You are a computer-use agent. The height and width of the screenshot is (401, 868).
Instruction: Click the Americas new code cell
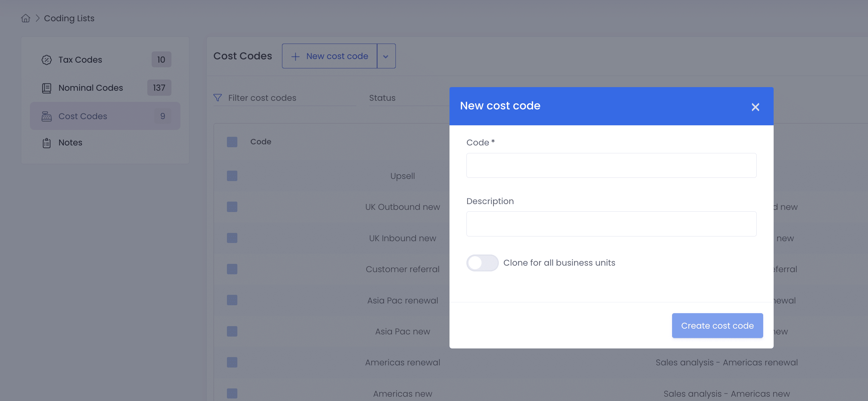403,394
